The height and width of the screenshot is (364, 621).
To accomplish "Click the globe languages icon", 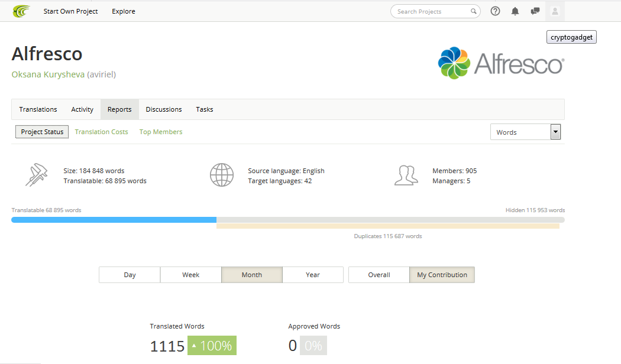I will click(x=221, y=175).
